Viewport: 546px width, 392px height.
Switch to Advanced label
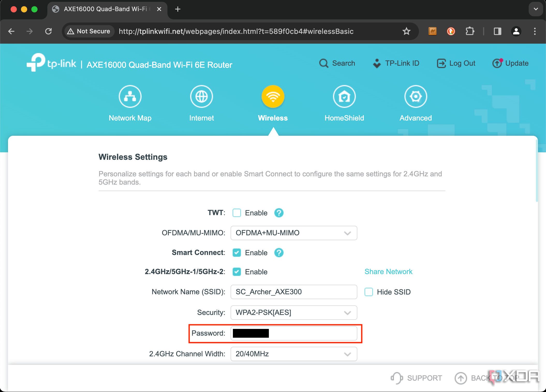pyautogui.click(x=416, y=118)
